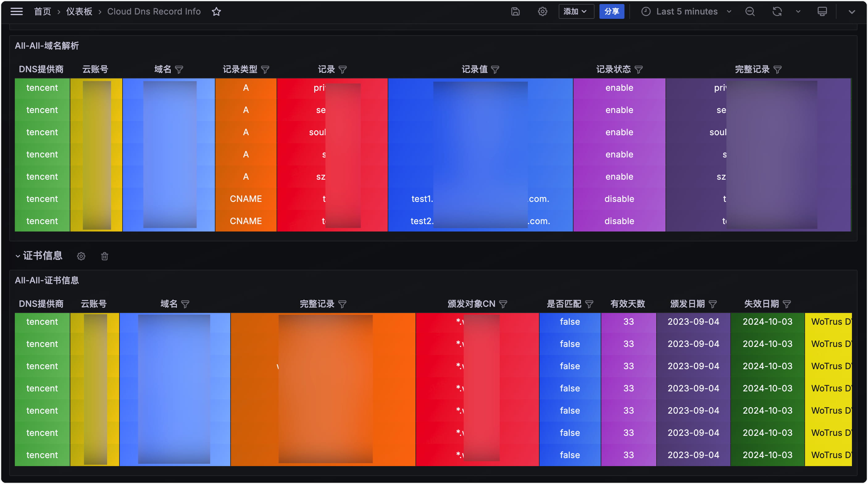Star the Cloud Dns Record Info dashboard
Screen dimensions: 868x484
click(x=216, y=12)
